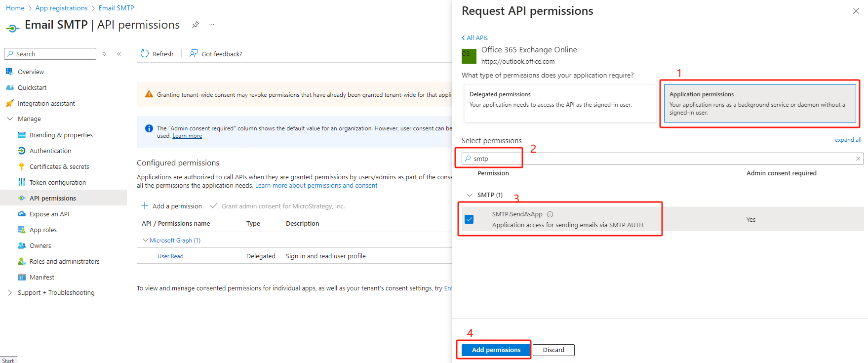Select Application permissions type
868x363 pixels.
click(x=759, y=103)
